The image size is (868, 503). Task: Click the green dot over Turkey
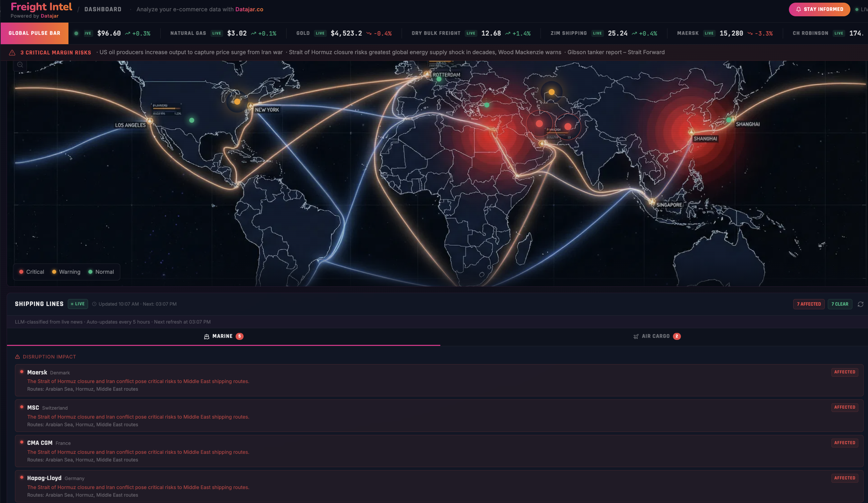point(487,105)
